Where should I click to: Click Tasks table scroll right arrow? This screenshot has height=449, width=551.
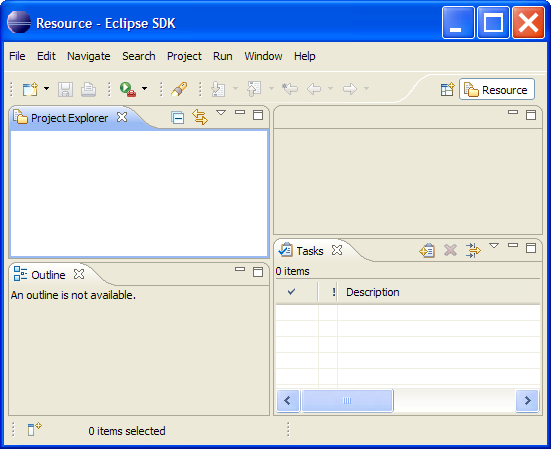527,401
